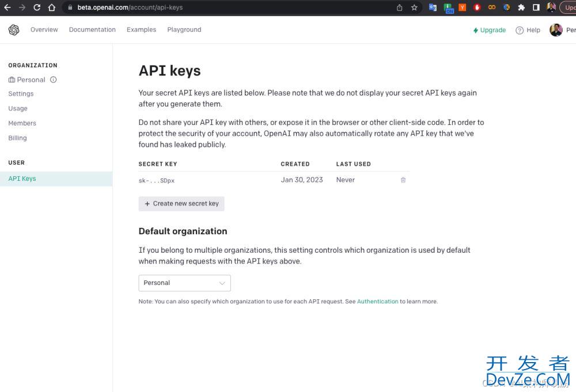This screenshot has width=576, height=392.
Task: Click the red ad-blocker extension icon
Action: tap(477, 7)
